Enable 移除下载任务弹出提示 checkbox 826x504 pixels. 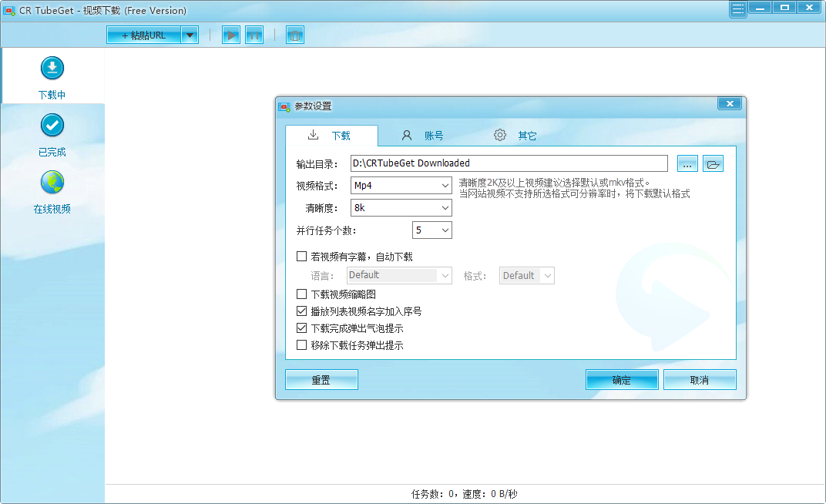click(302, 345)
